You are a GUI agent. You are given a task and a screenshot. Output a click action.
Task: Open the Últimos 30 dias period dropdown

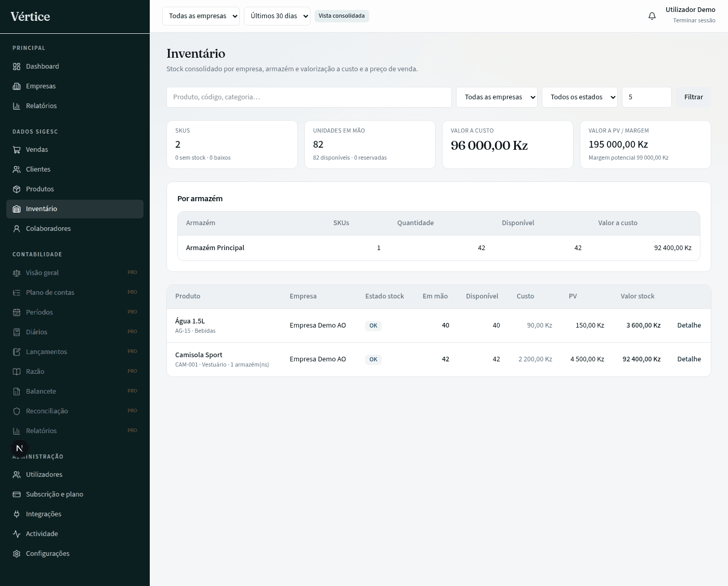coord(277,16)
